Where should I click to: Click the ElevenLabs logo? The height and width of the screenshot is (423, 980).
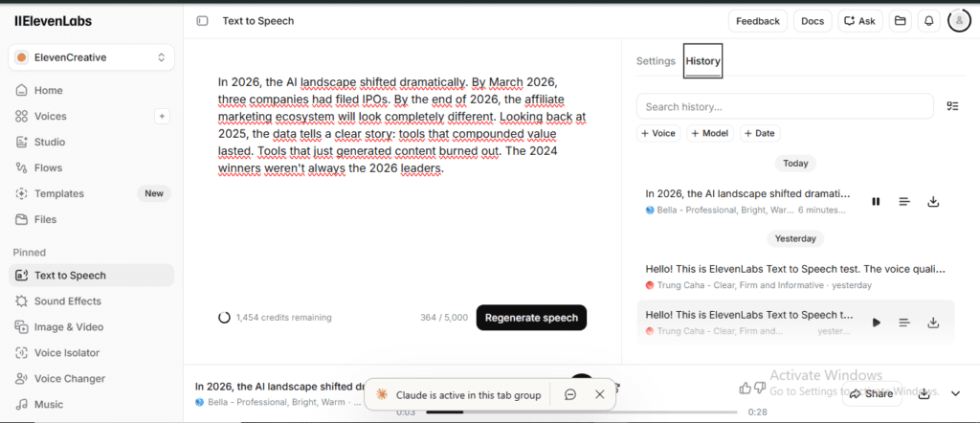tap(54, 21)
